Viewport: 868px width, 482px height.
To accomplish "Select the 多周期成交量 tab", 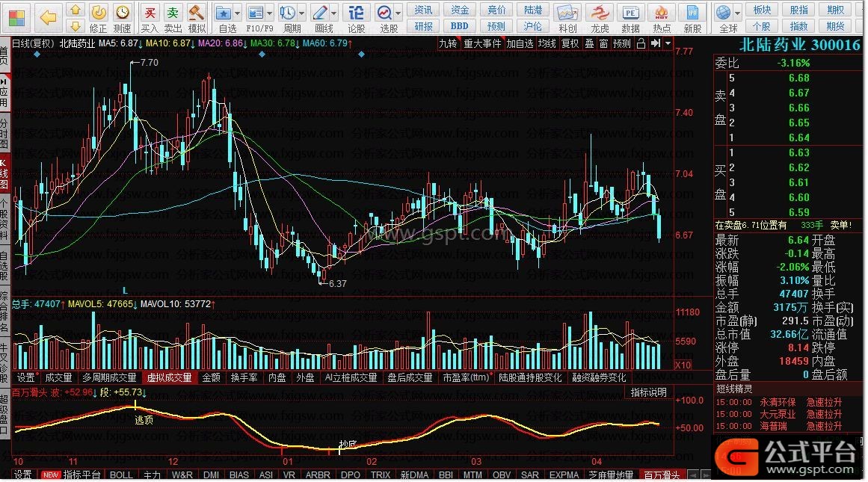I will click(109, 377).
